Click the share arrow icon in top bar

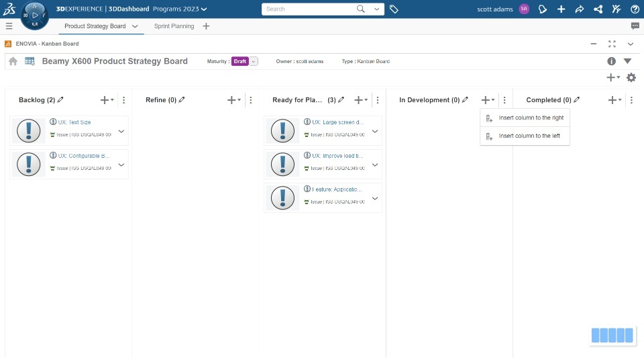point(580,9)
